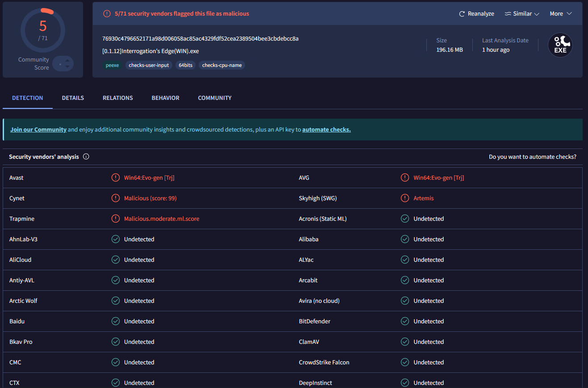This screenshot has height=388, width=588.
Task: Open the More dropdown menu
Action: pos(560,14)
